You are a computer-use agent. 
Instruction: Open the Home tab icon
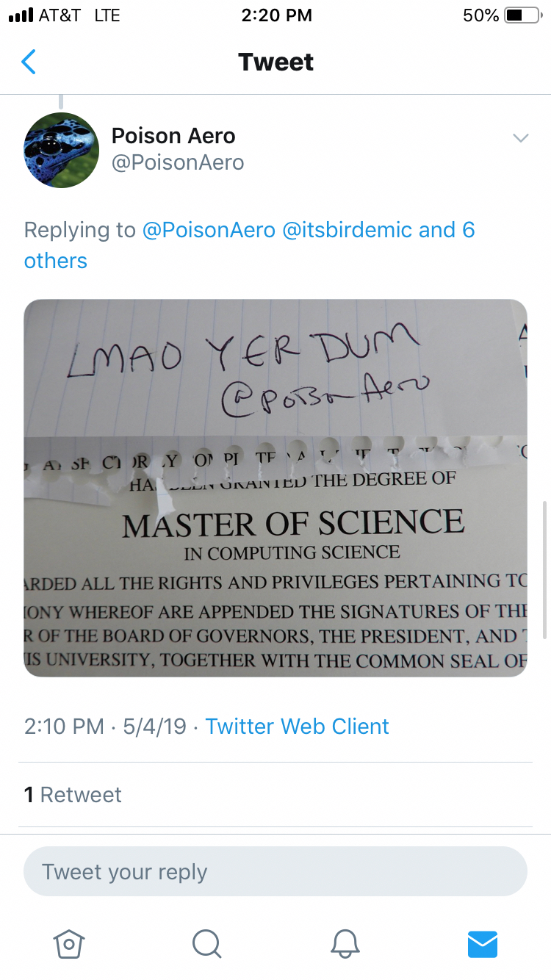tap(69, 943)
